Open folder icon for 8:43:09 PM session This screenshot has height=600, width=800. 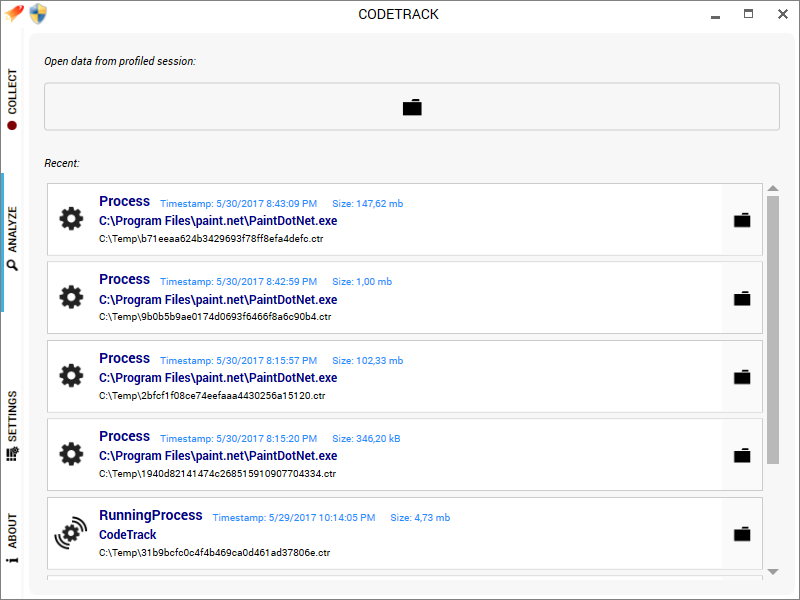coord(742,220)
